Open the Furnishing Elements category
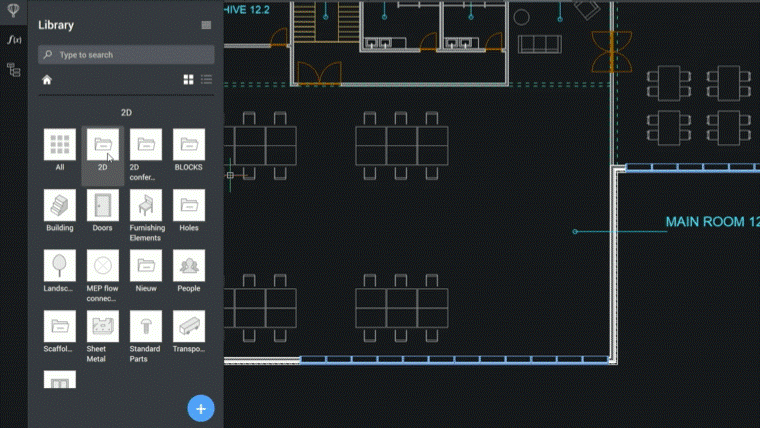 tap(146, 206)
